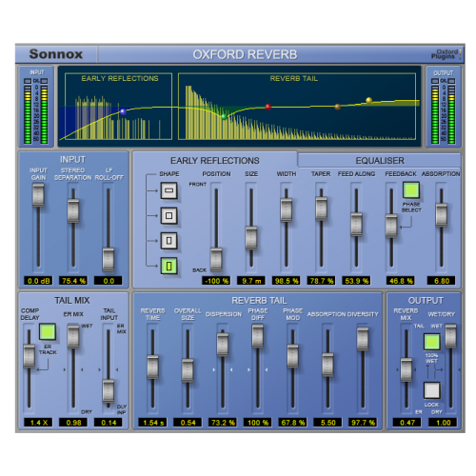Click the ER Mix value 0.98
The width and height of the screenshot is (476, 476).
pyautogui.click(x=73, y=423)
